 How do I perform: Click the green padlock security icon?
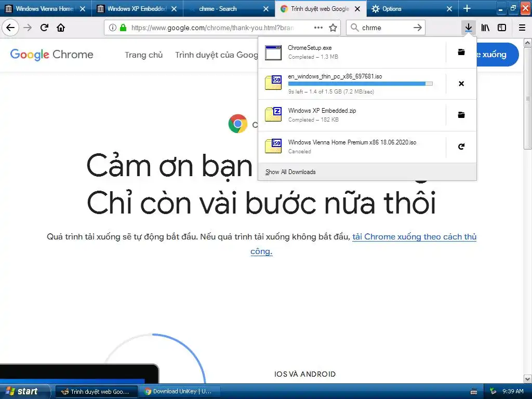coord(123,28)
